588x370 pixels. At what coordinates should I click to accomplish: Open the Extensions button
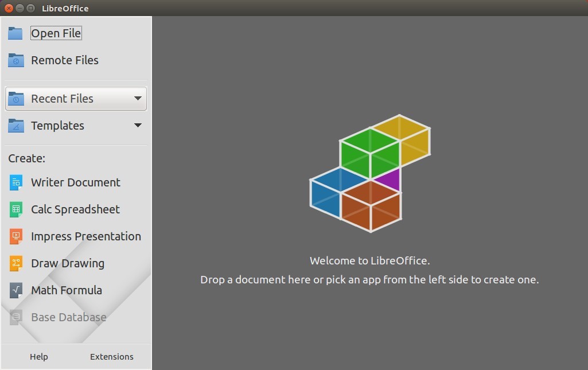click(112, 356)
